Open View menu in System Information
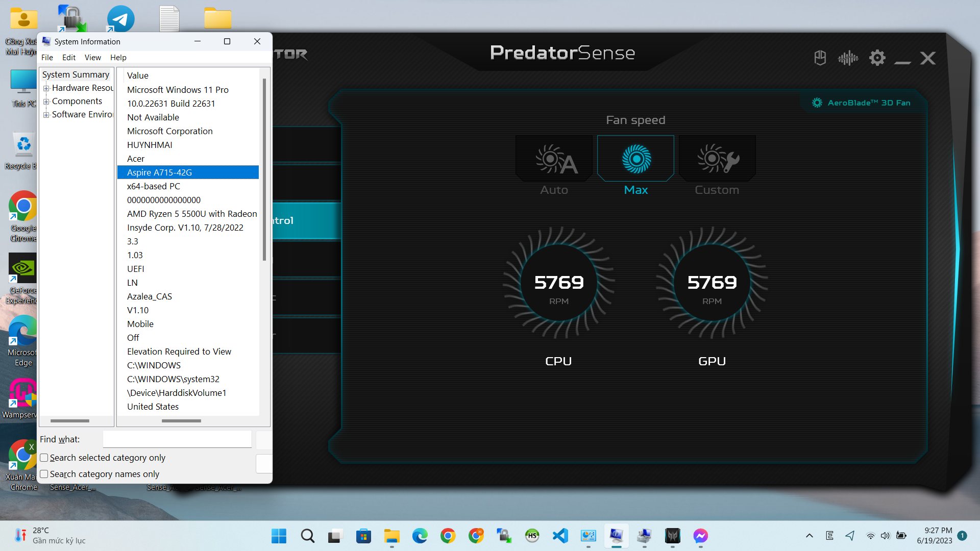The width and height of the screenshot is (980, 551). (92, 57)
